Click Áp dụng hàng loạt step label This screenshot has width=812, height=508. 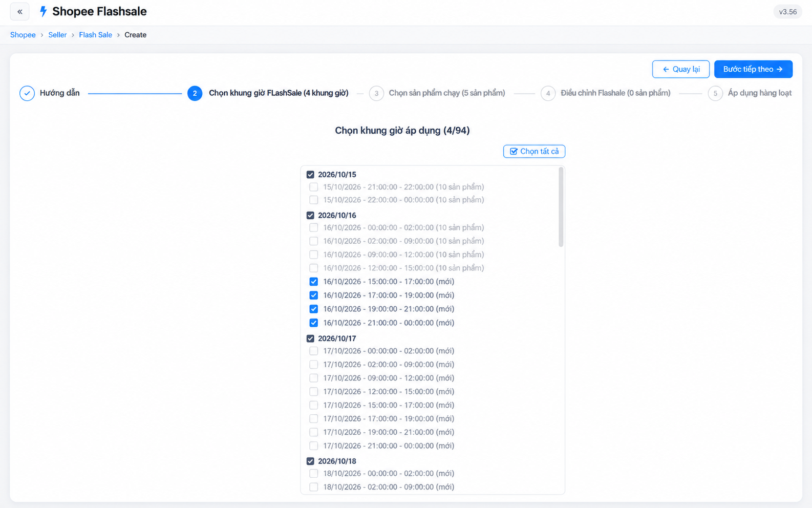tap(760, 93)
